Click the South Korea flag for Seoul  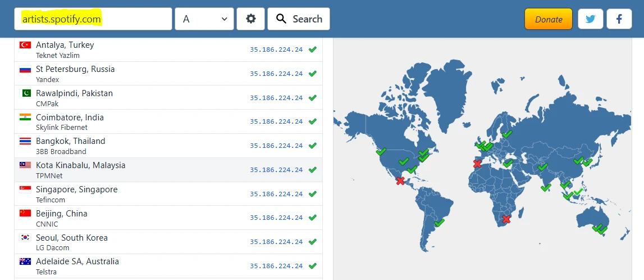[25, 238]
